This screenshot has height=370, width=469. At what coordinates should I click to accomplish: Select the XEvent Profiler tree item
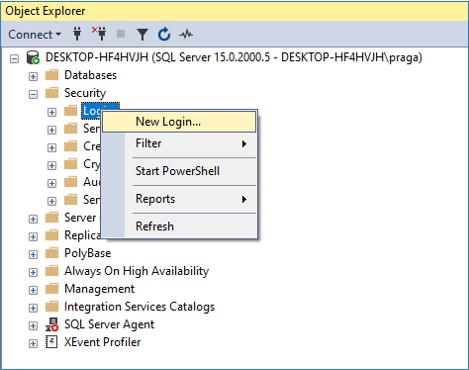(x=102, y=342)
